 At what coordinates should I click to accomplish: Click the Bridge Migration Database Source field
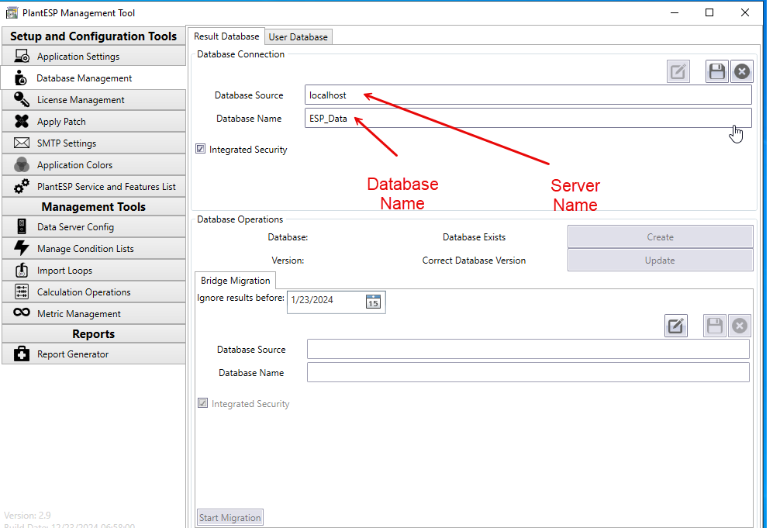528,349
